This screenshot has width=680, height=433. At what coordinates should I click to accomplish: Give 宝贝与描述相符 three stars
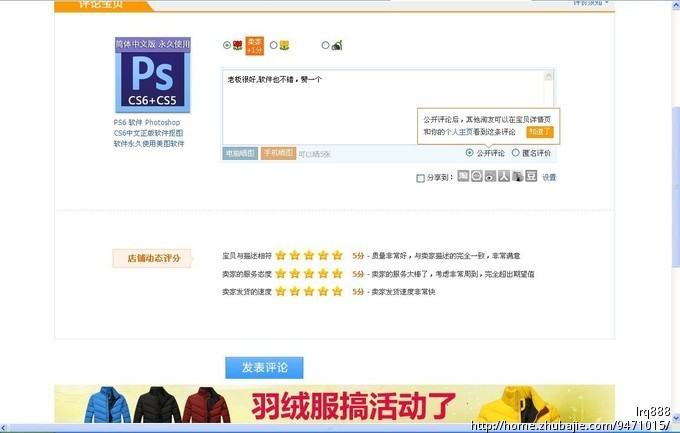[309, 255]
